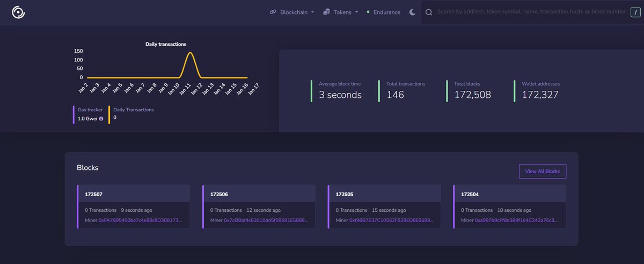Click the Blockchain chain-link icon
The image size is (644, 264).
[273, 12]
